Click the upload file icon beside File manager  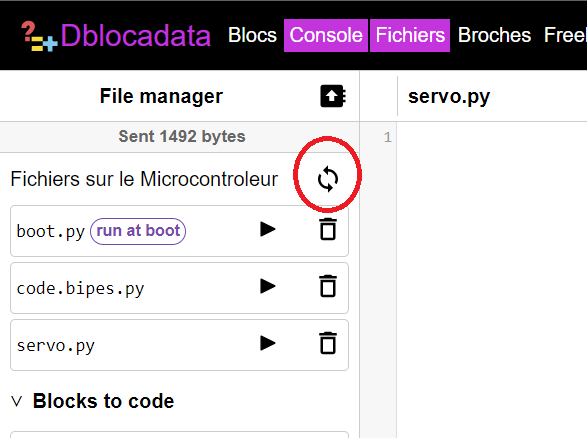point(333,96)
